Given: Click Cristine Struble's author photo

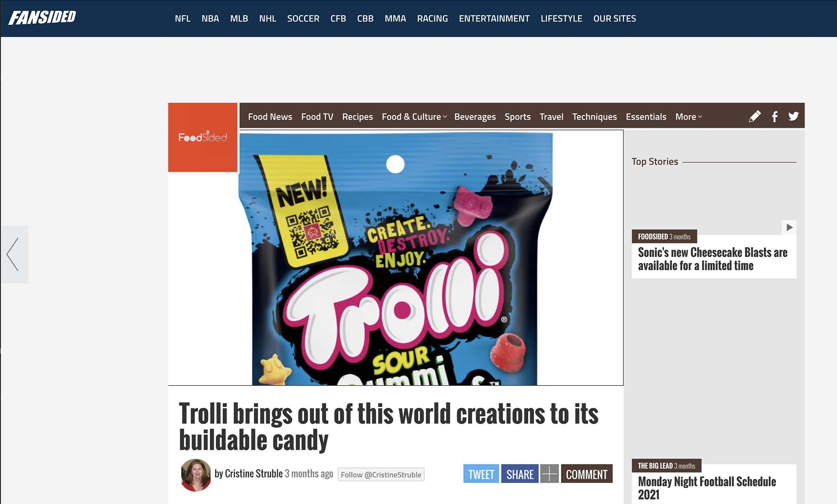Looking at the screenshot, I should 196,475.
